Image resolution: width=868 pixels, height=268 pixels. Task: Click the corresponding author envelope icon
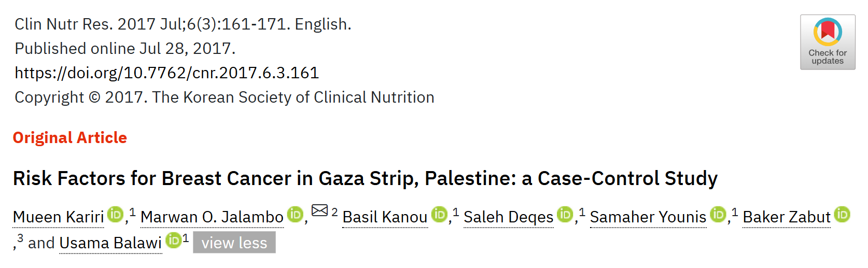tap(319, 210)
